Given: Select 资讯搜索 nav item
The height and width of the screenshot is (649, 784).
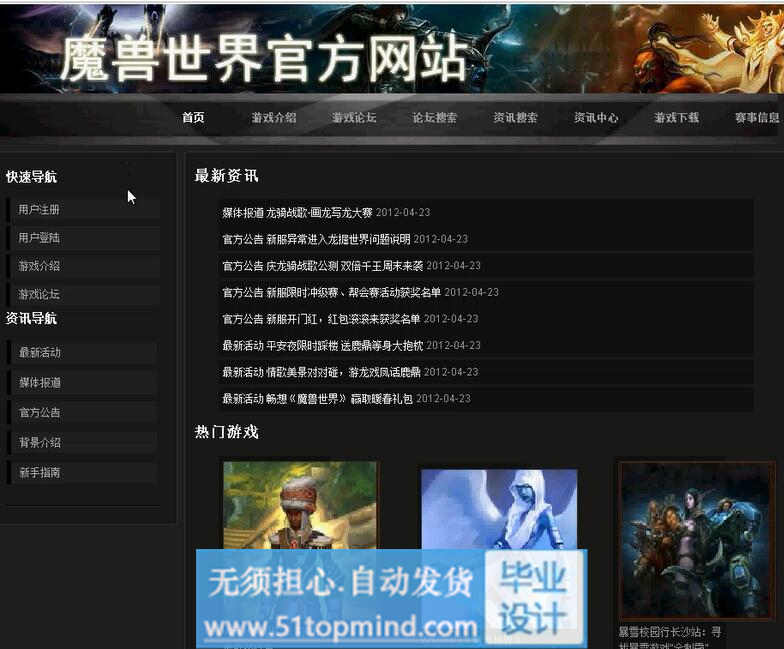Looking at the screenshot, I should 515,118.
